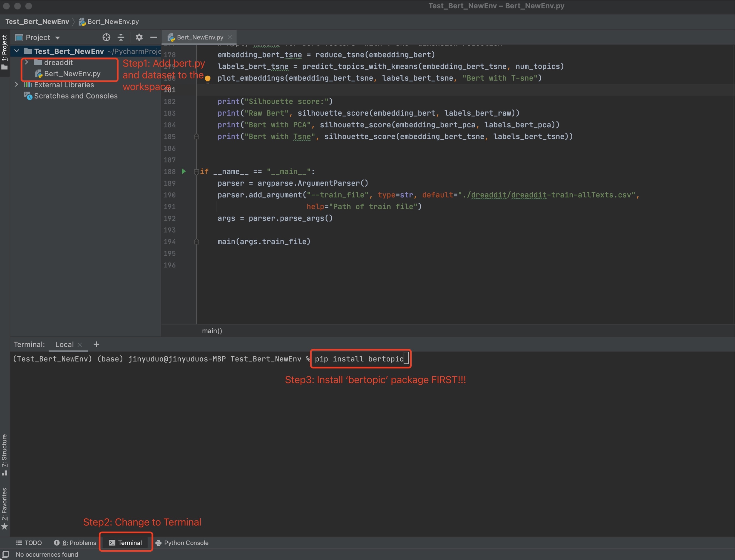This screenshot has width=735, height=560.
Task: Open the Python Console tool window
Action: [x=182, y=543]
